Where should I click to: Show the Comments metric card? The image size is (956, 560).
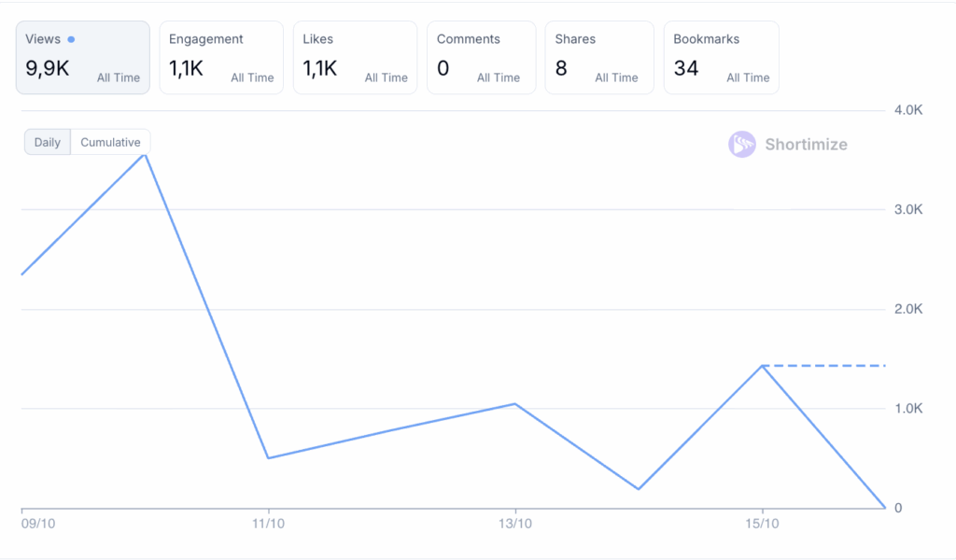pos(481,58)
